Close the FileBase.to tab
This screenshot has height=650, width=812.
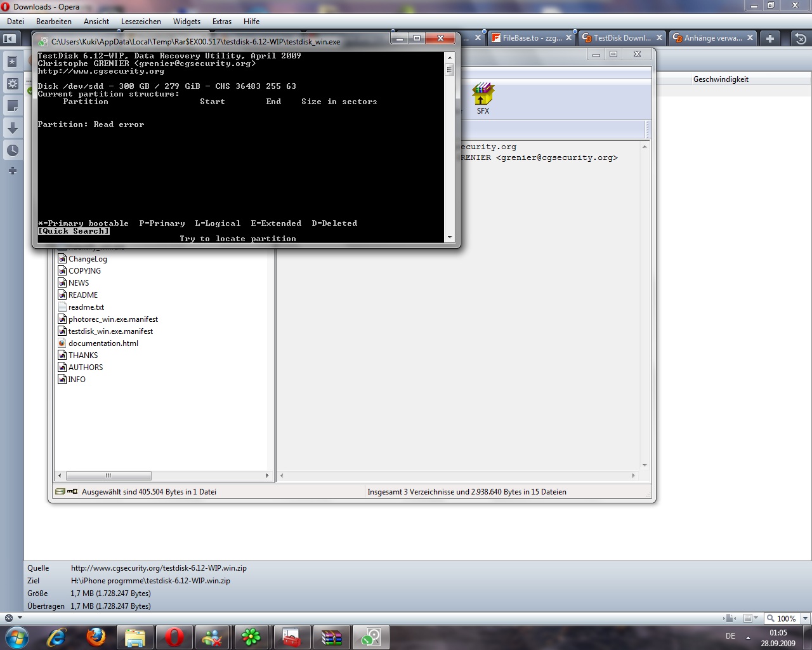point(568,38)
